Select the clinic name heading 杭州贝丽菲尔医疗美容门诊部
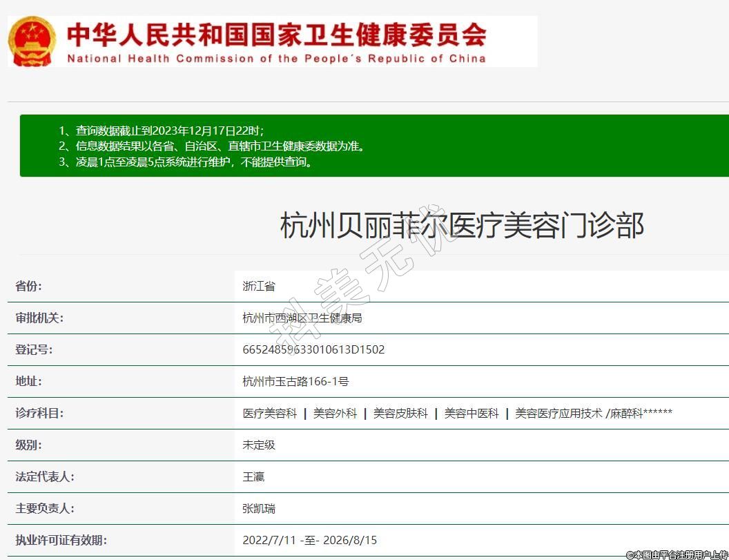The image size is (729, 560). 462,226
